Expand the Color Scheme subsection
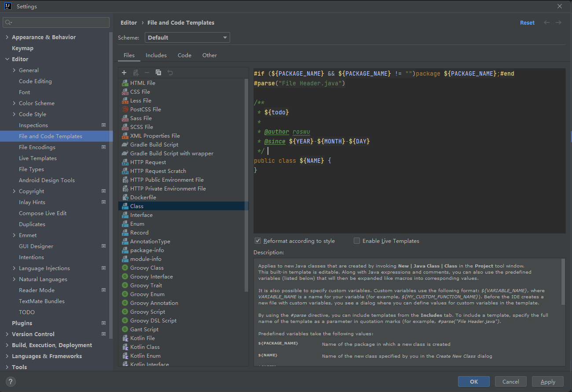Image resolution: width=572 pixels, height=392 pixels. tap(14, 103)
